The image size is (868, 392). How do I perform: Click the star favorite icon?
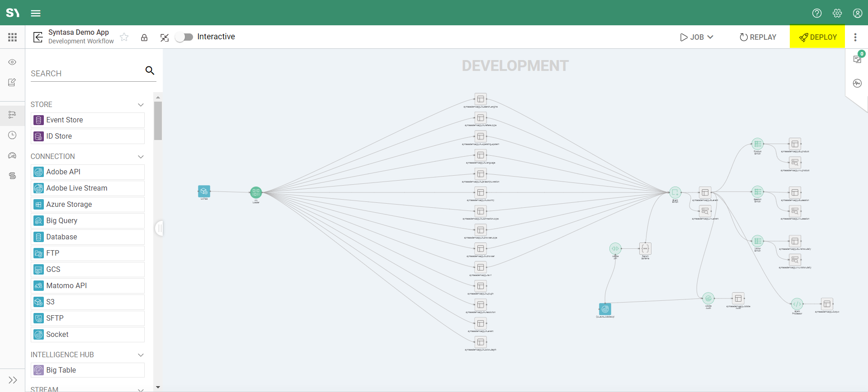point(124,37)
